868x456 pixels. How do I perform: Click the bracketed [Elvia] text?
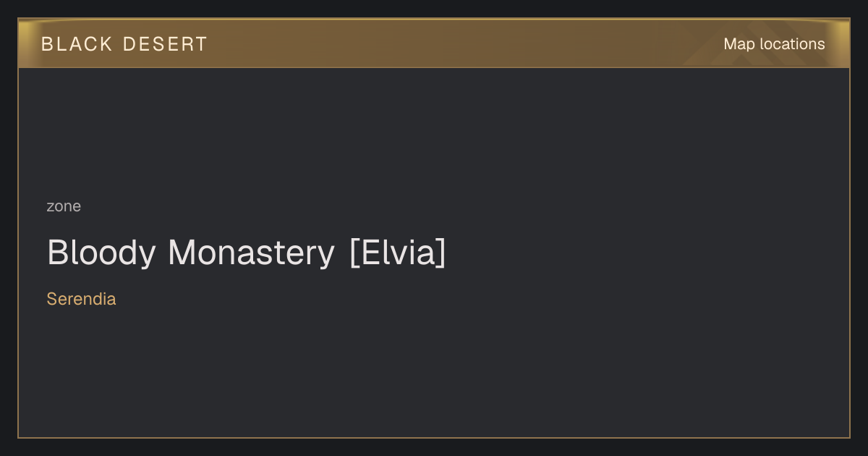click(x=398, y=253)
